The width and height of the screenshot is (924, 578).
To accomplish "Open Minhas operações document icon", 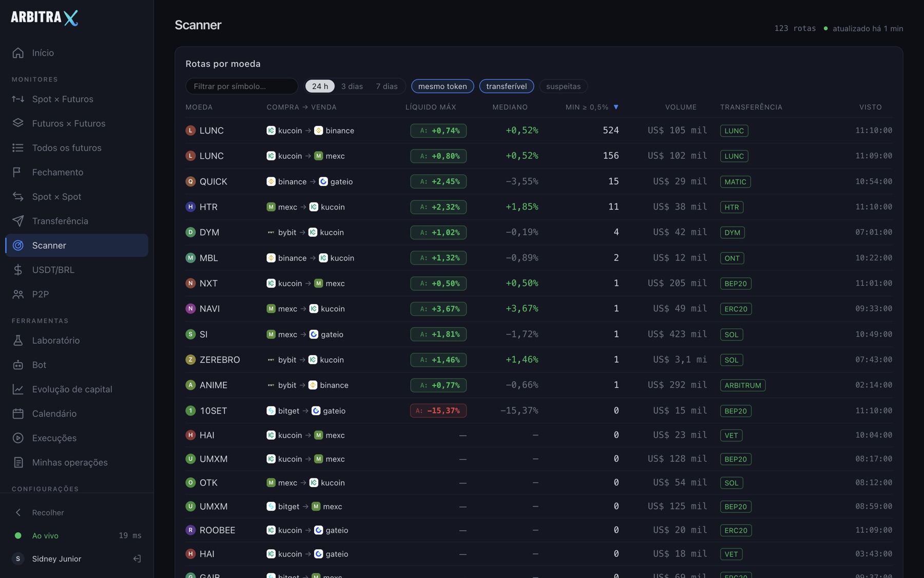I will [18, 462].
